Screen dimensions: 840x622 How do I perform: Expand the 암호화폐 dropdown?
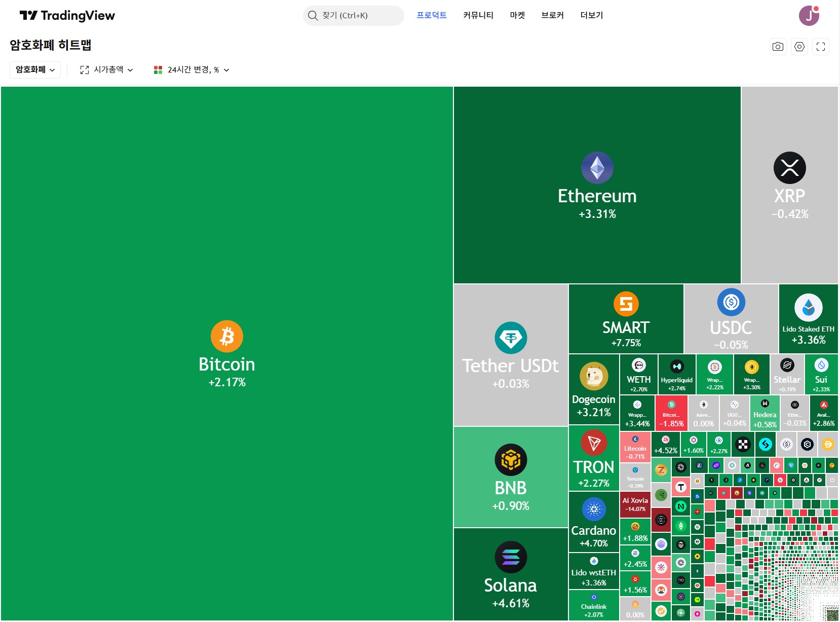coord(35,69)
